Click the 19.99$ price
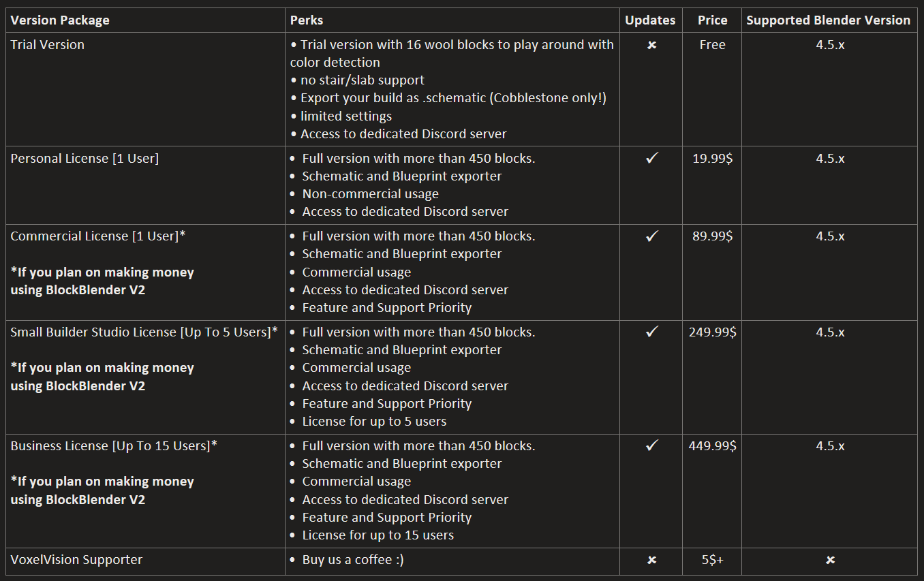 point(712,159)
